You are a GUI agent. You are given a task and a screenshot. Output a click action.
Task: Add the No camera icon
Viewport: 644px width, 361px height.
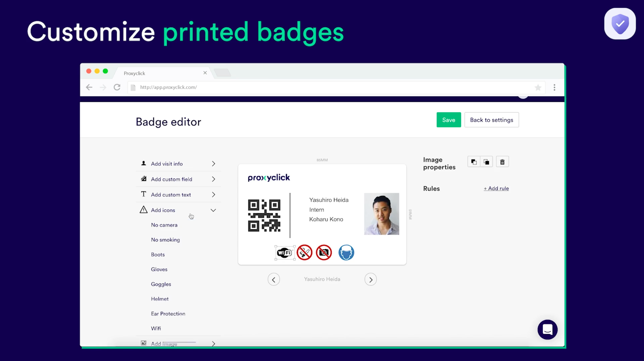pos(164,225)
